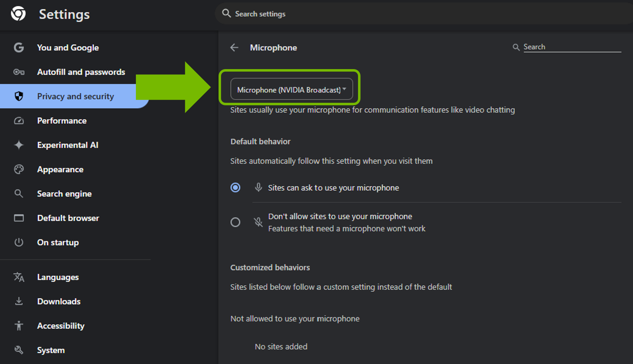Screen dimensions: 633x364
Task: Click the Chrome logo icon
Action: [x=18, y=14]
